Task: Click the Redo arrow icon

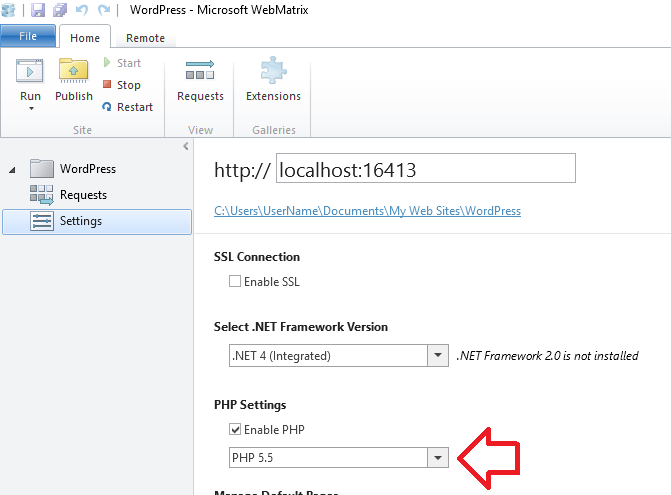Action: [104, 9]
